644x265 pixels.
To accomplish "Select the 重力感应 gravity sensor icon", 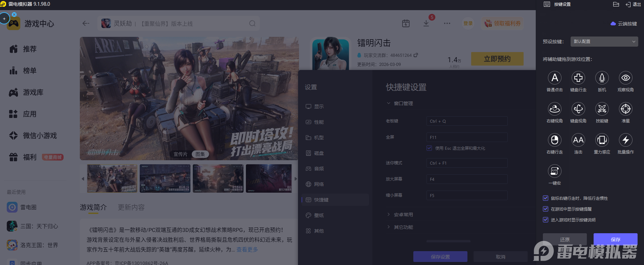I will point(602,140).
